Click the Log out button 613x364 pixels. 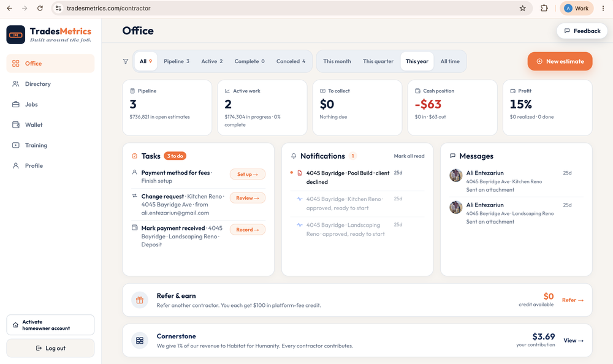pos(50,348)
